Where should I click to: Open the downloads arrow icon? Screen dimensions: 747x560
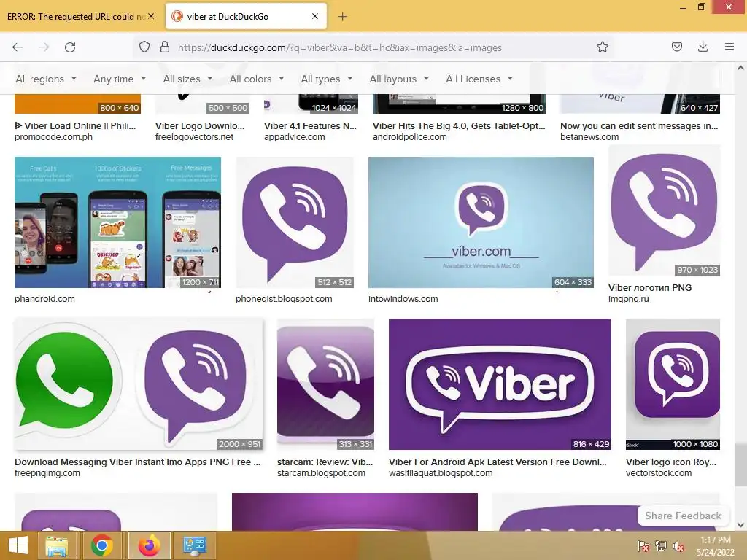click(703, 47)
